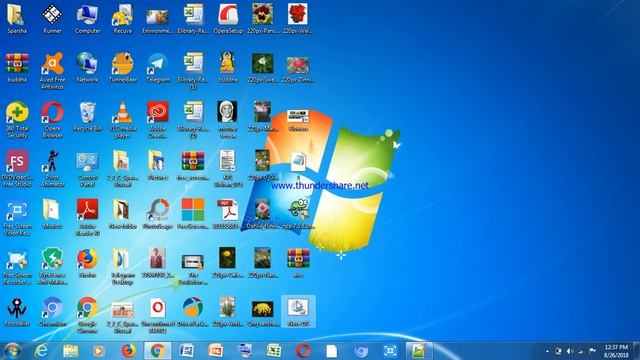Select the Avast Free Antivirus shortcut

[x=52, y=71]
